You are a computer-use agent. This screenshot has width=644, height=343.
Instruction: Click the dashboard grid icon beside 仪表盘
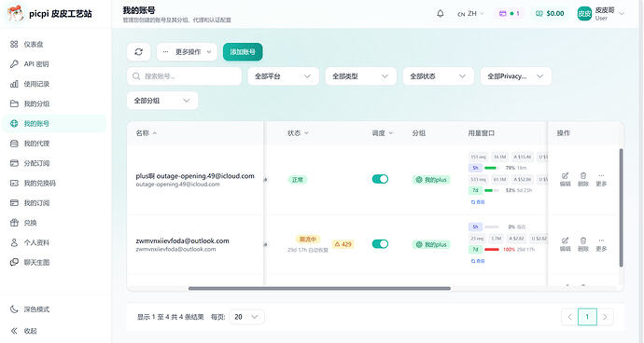coord(14,44)
